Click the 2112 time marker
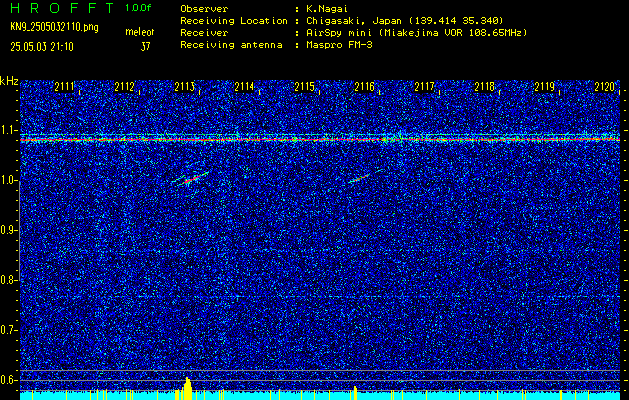The image size is (629, 400). pos(124,87)
